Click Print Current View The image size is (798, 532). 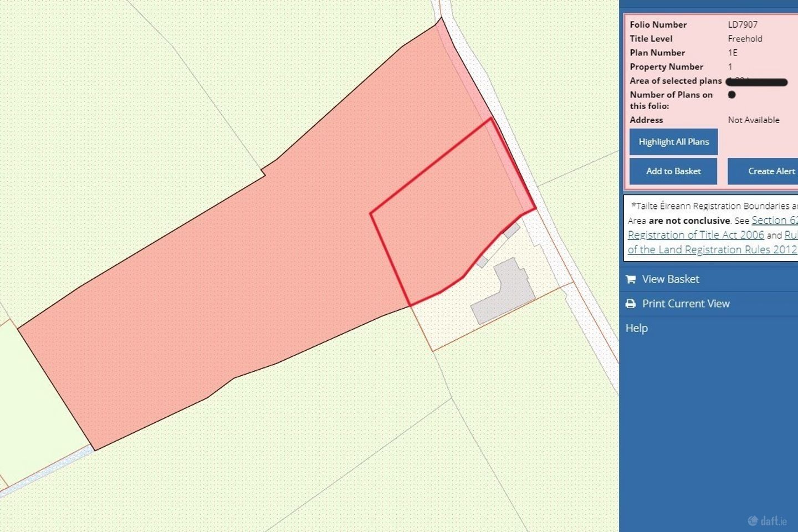686,303
